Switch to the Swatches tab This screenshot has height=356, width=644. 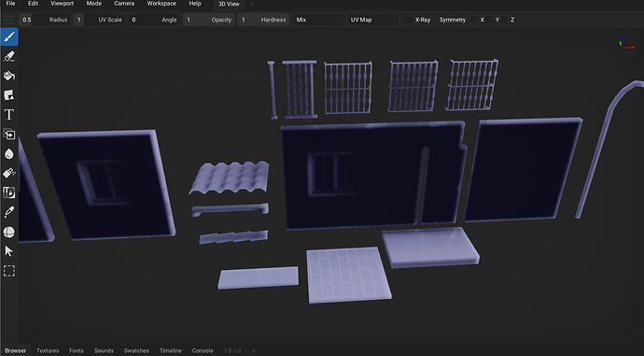pyautogui.click(x=136, y=350)
